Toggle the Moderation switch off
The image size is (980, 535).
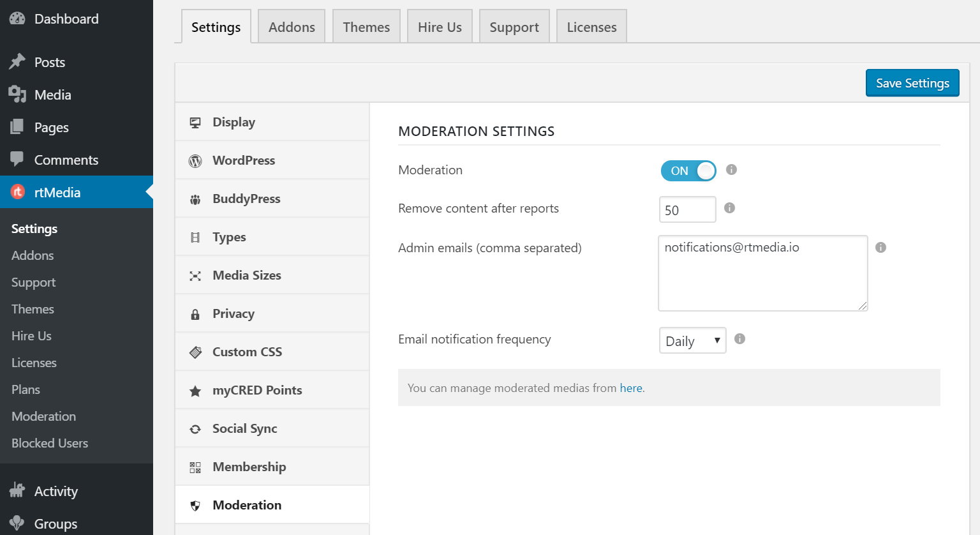[x=688, y=170]
